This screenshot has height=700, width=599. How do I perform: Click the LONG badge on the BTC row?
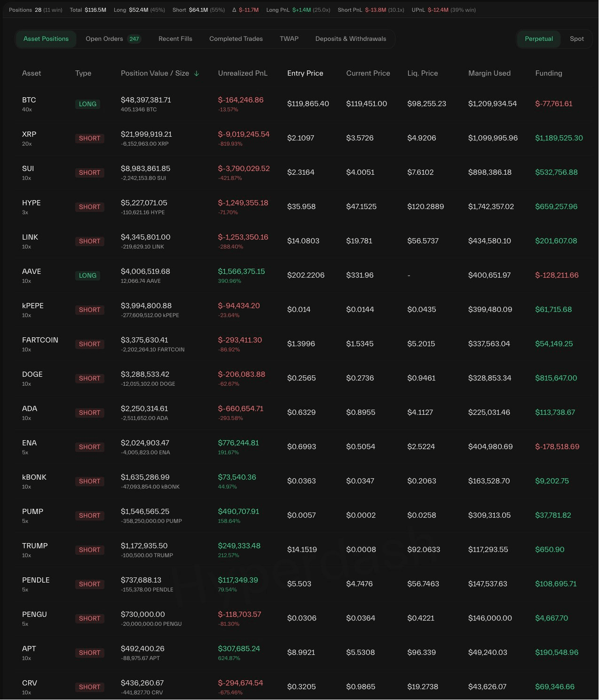pyautogui.click(x=87, y=104)
